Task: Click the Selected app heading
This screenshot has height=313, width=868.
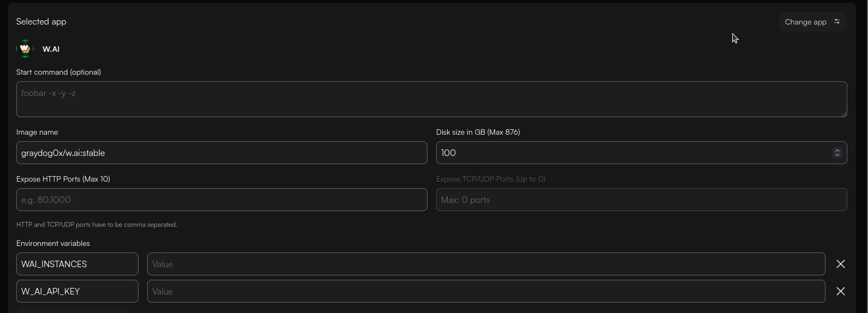Action: (x=41, y=21)
